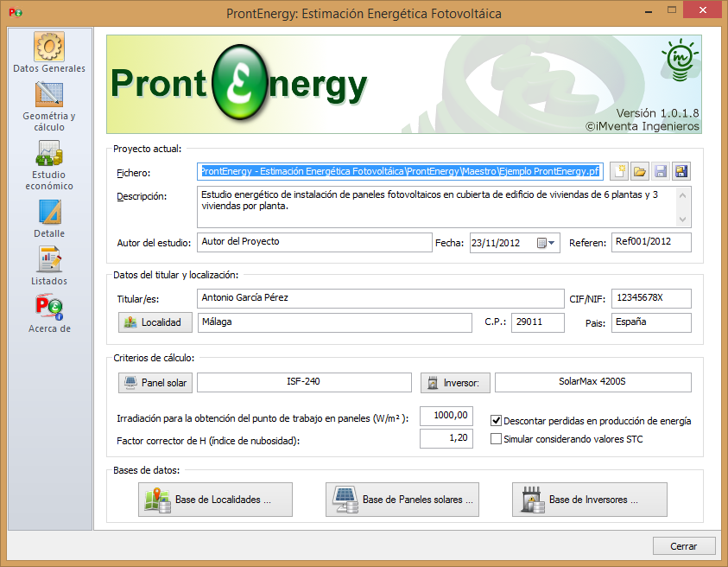The height and width of the screenshot is (567, 728).
Task: Edit the Pais field España
Action: tap(651, 322)
